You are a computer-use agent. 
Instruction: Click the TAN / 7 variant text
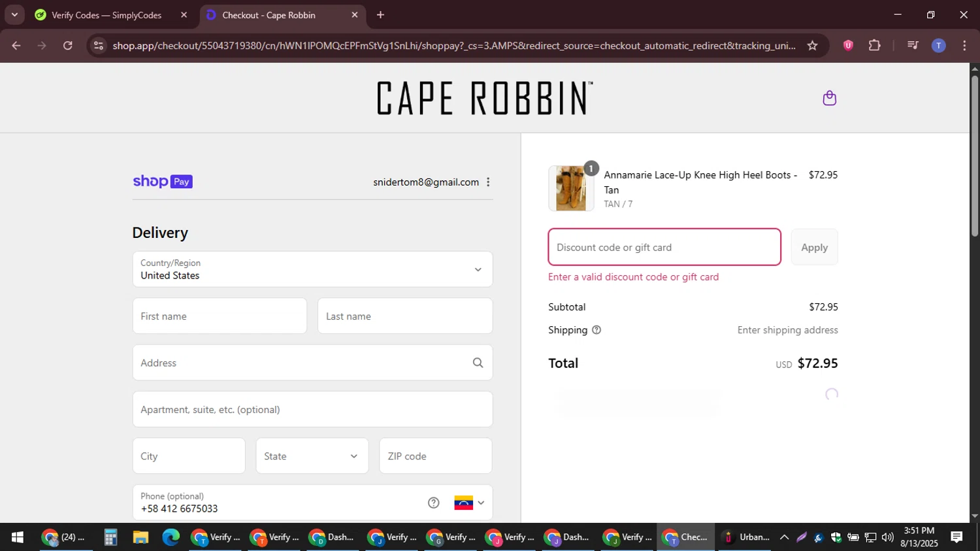618,204
